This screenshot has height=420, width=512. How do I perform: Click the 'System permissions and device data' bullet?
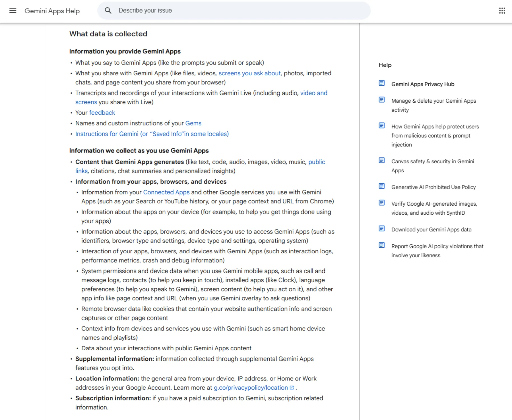207,285
